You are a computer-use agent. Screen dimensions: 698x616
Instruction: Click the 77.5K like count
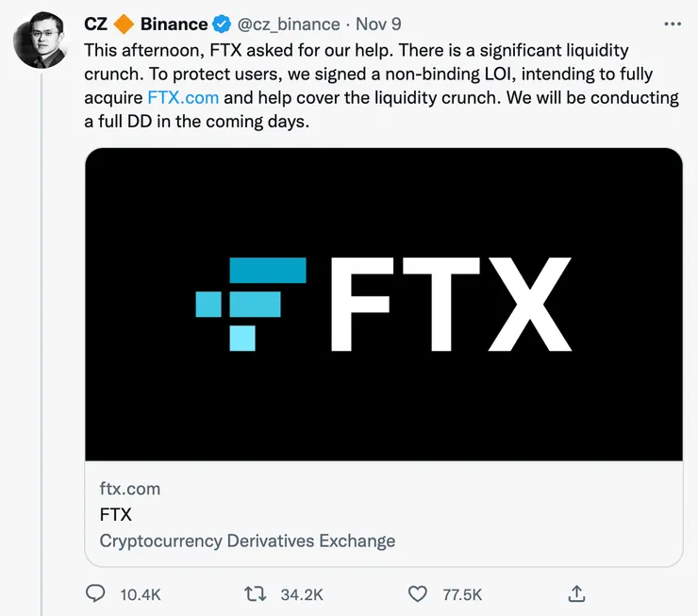462,594
